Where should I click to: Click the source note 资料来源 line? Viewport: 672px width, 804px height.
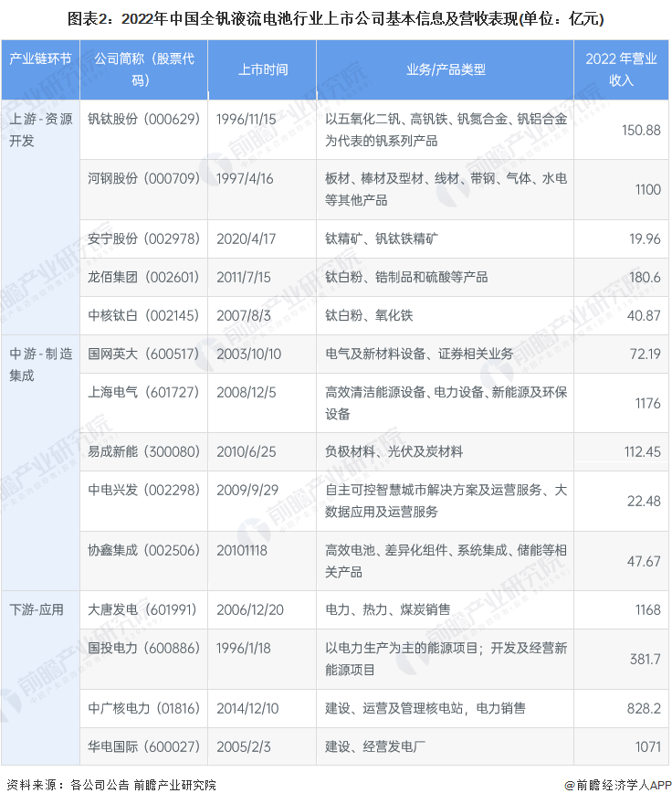tap(110, 786)
